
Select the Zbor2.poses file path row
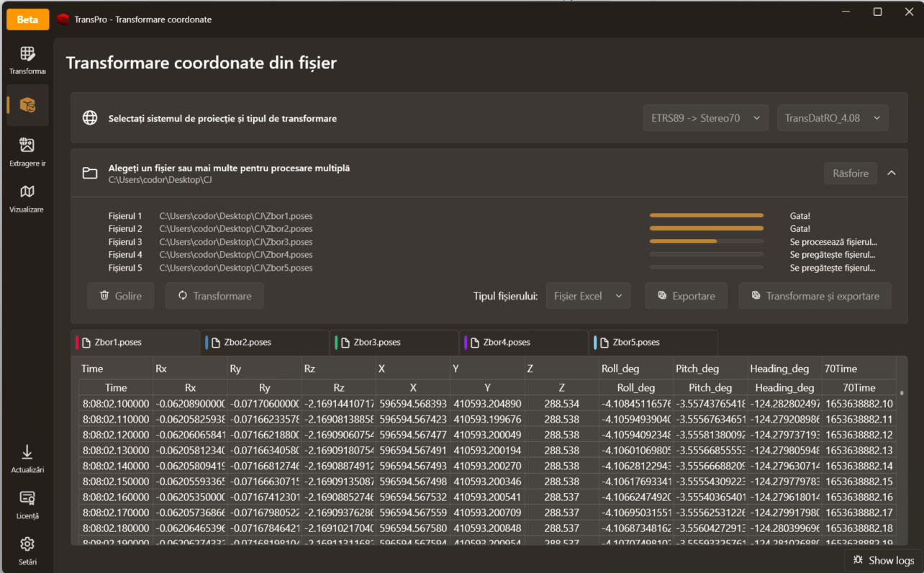click(x=236, y=229)
